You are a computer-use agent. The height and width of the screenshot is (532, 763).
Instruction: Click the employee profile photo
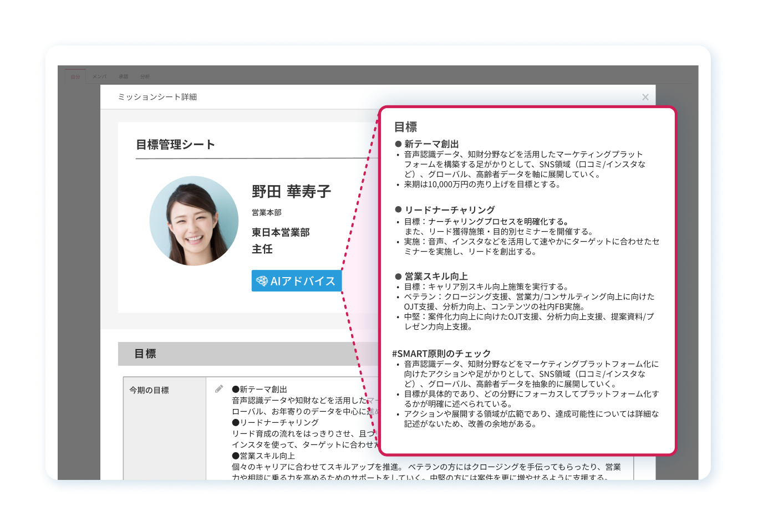click(x=194, y=221)
